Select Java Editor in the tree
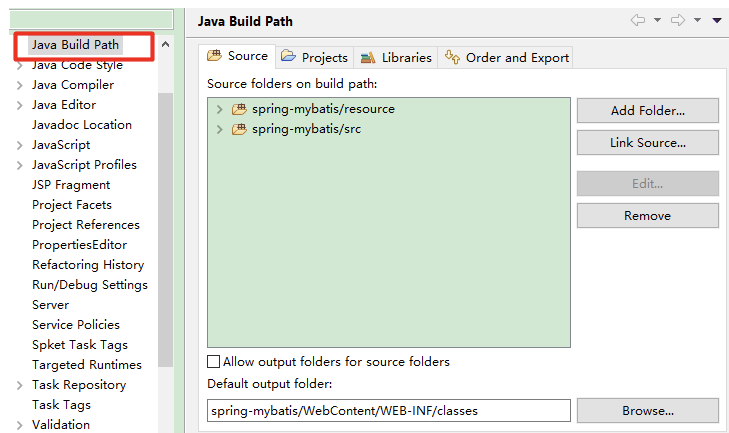 pyautogui.click(x=64, y=105)
